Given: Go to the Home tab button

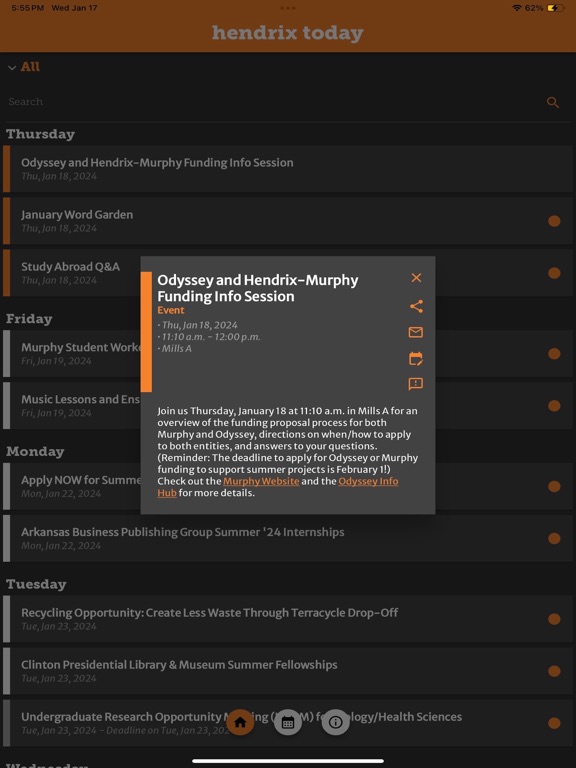Looking at the screenshot, I should [x=240, y=722].
